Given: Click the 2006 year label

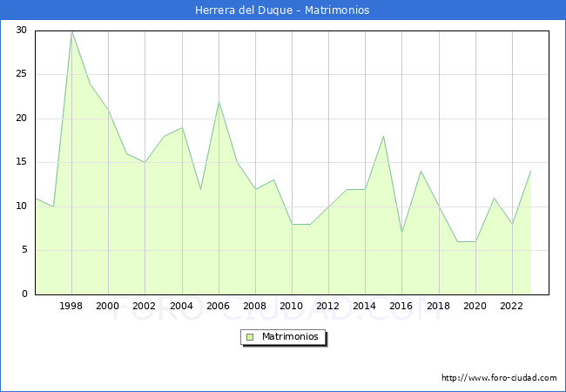Looking at the screenshot, I should click(x=219, y=306).
